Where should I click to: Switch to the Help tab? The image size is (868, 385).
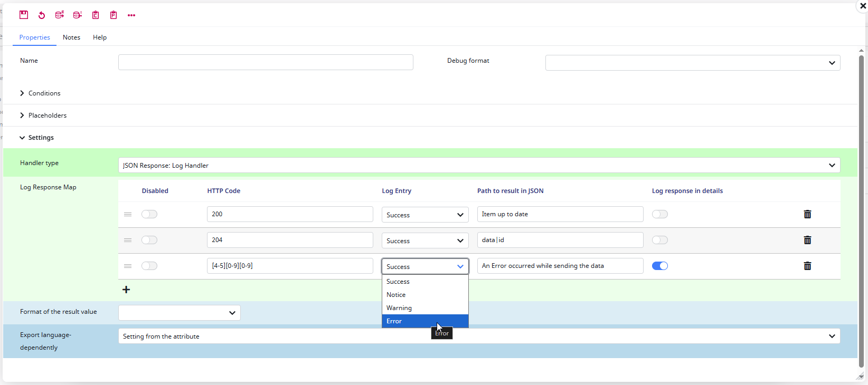pos(100,37)
